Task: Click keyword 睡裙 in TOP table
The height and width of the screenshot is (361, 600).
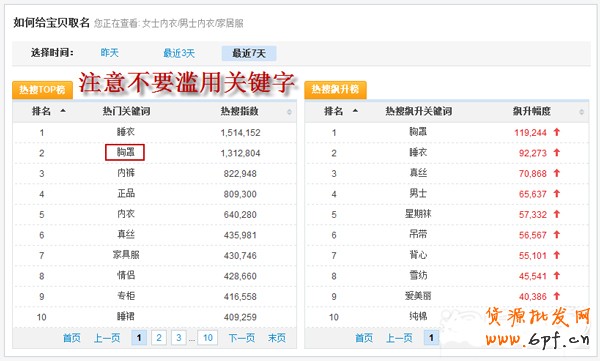Action: click(x=126, y=317)
